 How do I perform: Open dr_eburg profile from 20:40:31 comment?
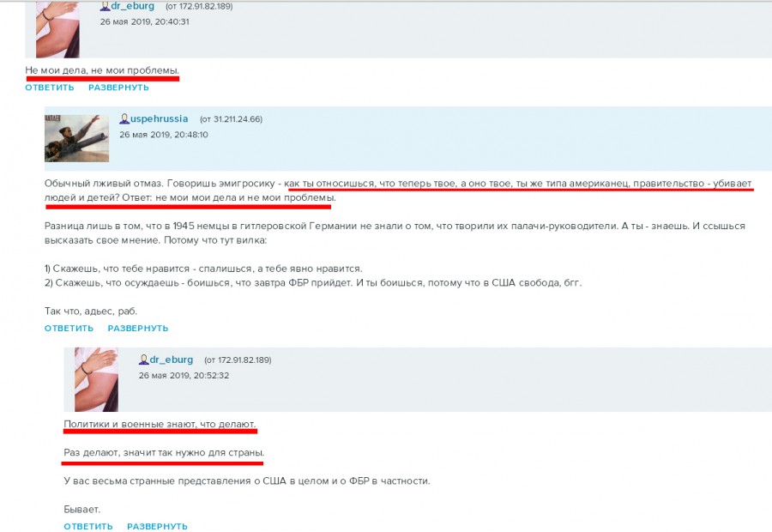point(132,6)
